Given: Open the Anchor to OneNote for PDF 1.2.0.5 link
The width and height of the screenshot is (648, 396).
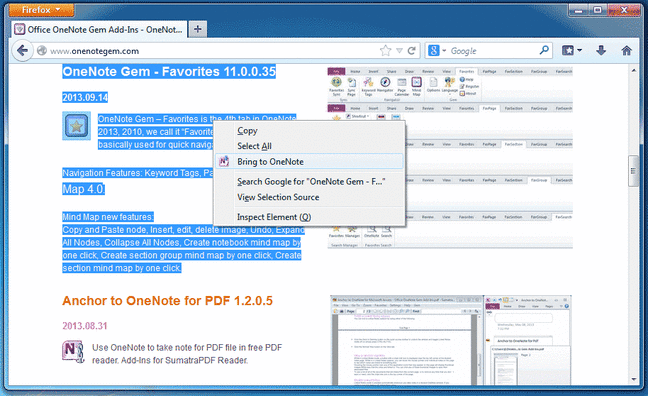Looking at the screenshot, I should point(167,301).
